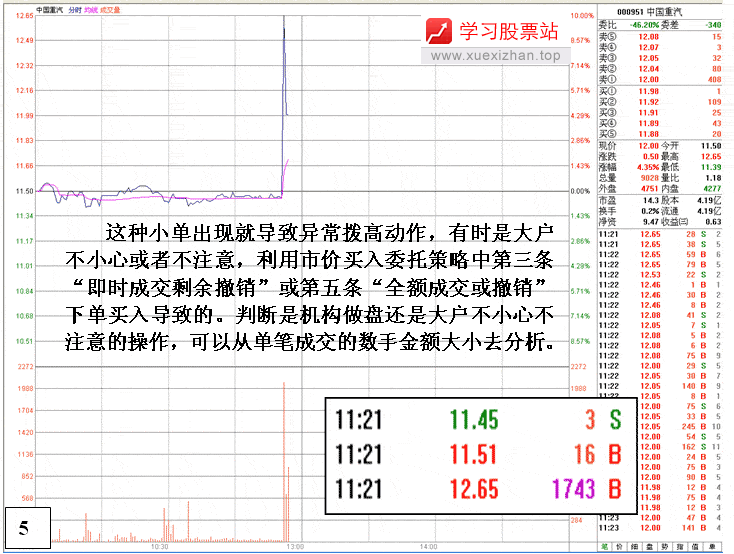734x554 pixels.
Task: Select the 11:23 tick 12.00 141 B
Action: (660, 528)
